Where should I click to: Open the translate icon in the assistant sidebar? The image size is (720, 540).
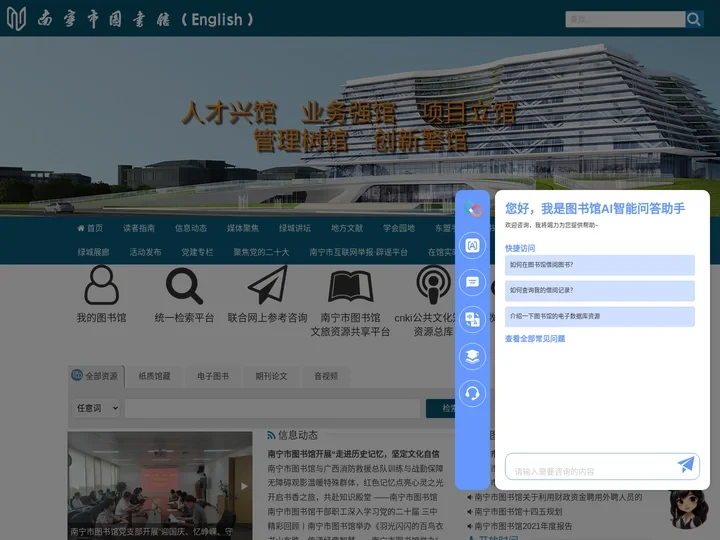pos(472,319)
